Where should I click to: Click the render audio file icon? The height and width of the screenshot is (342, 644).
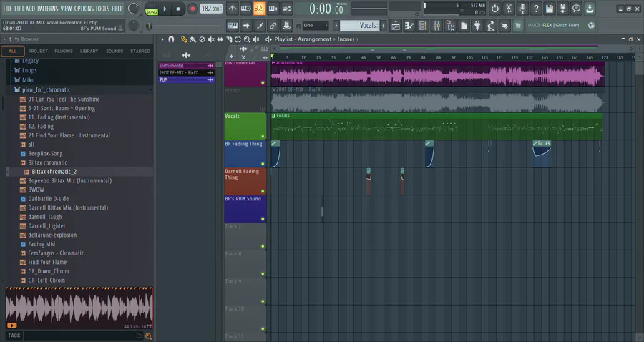[562, 9]
